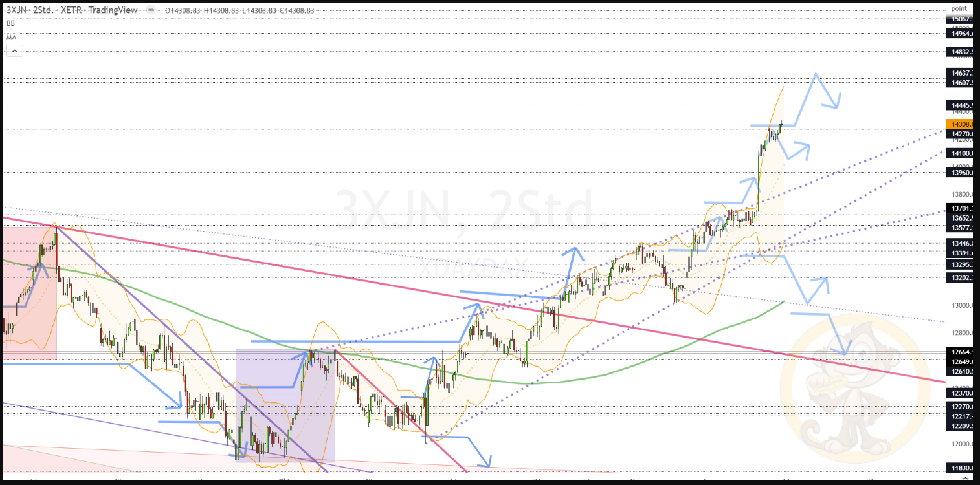This screenshot has height=485, width=980.
Task: Click the small grey pill icon beside TradingView
Action: (x=151, y=10)
